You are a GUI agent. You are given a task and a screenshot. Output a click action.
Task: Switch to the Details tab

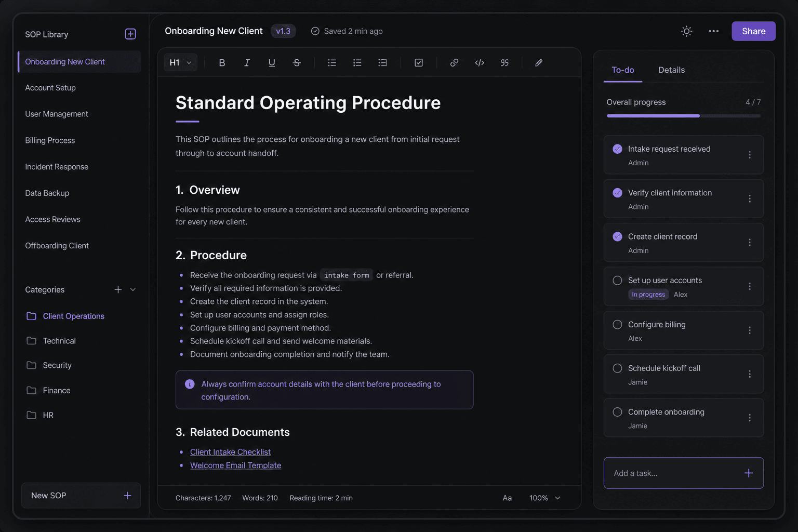(671, 70)
